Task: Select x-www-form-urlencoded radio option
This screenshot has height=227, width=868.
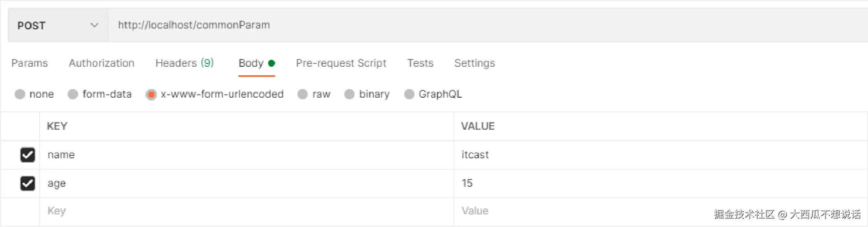Action: pos(151,94)
